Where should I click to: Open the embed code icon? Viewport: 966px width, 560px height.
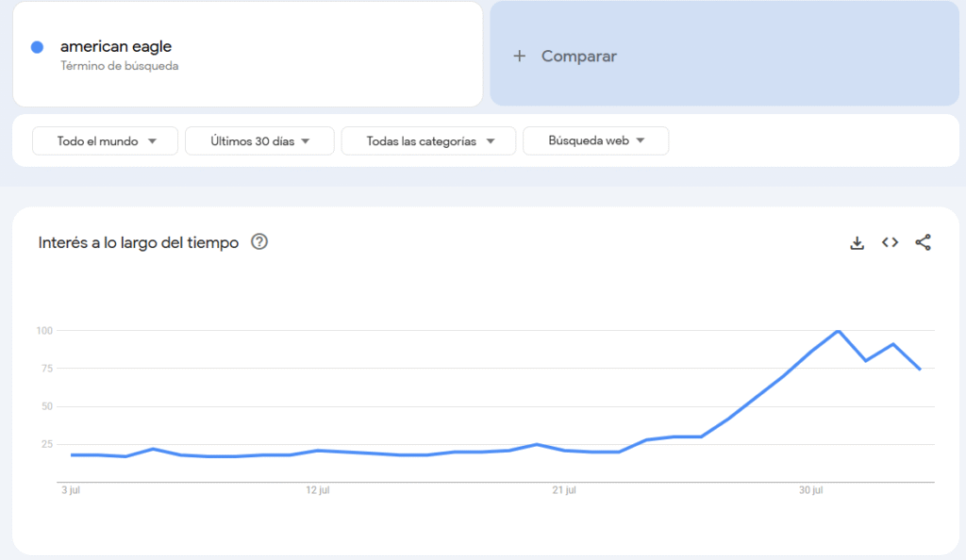[890, 242]
